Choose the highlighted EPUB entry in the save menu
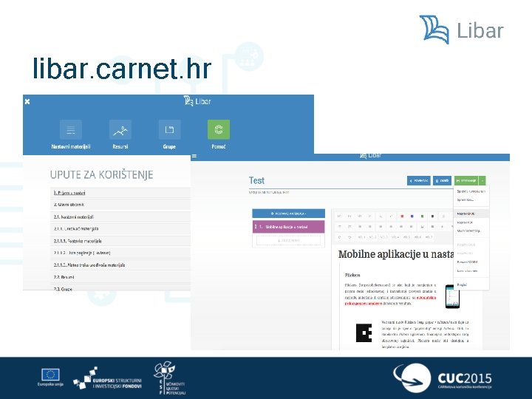 tap(471, 214)
